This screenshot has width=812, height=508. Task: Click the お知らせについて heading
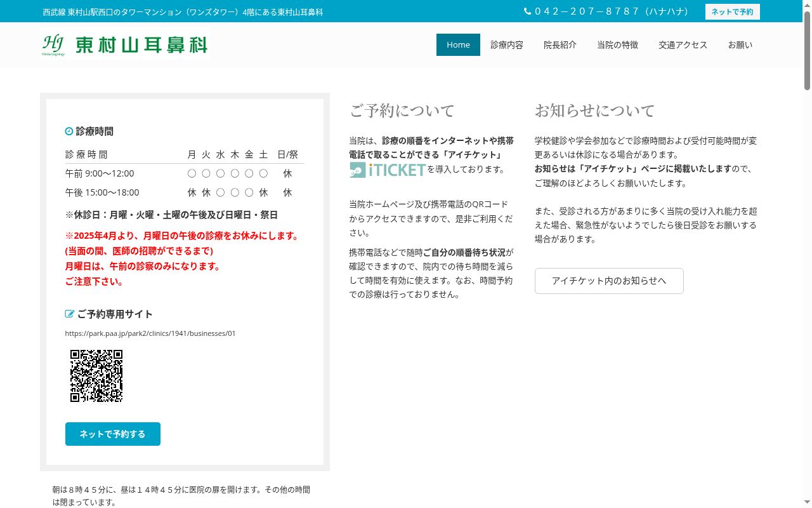(x=594, y=110)
